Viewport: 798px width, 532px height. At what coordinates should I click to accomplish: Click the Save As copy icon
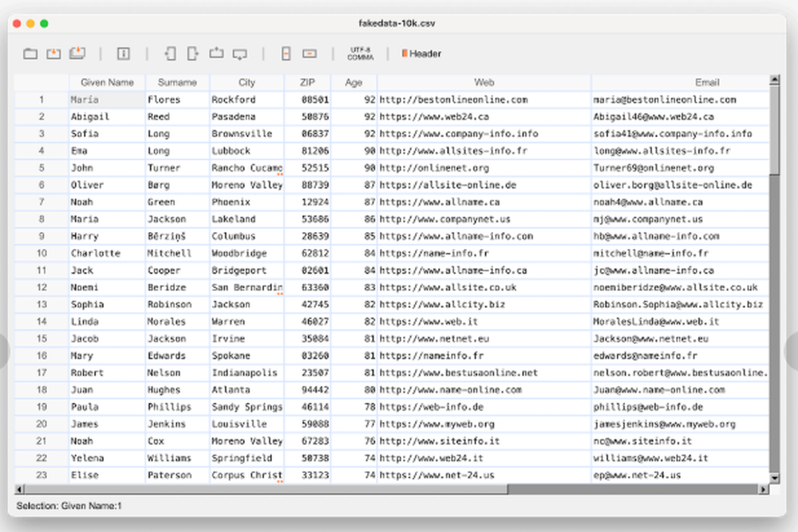coord(77,53)
